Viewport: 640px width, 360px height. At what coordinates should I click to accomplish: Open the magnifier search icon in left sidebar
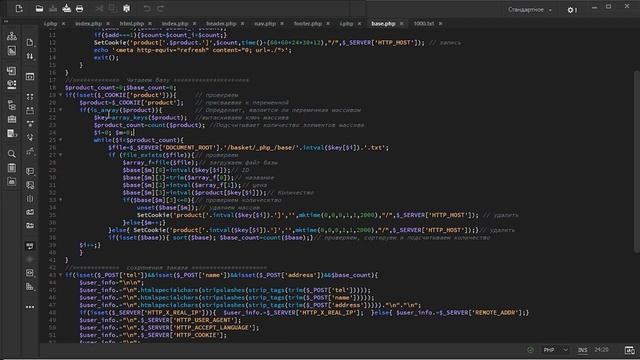pyautogui.click(x=12, y=154)
